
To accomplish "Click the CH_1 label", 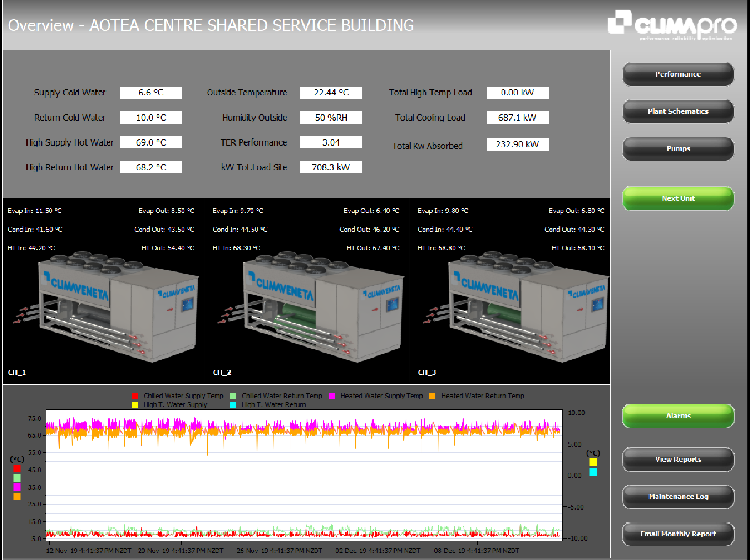I will (x=17, y=372).
